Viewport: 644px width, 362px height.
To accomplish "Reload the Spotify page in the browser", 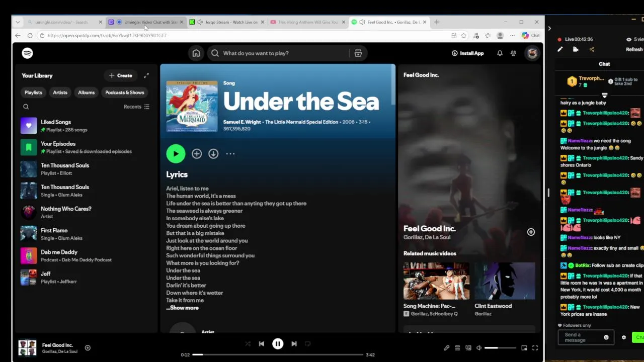I will click(x=30, y=36).
